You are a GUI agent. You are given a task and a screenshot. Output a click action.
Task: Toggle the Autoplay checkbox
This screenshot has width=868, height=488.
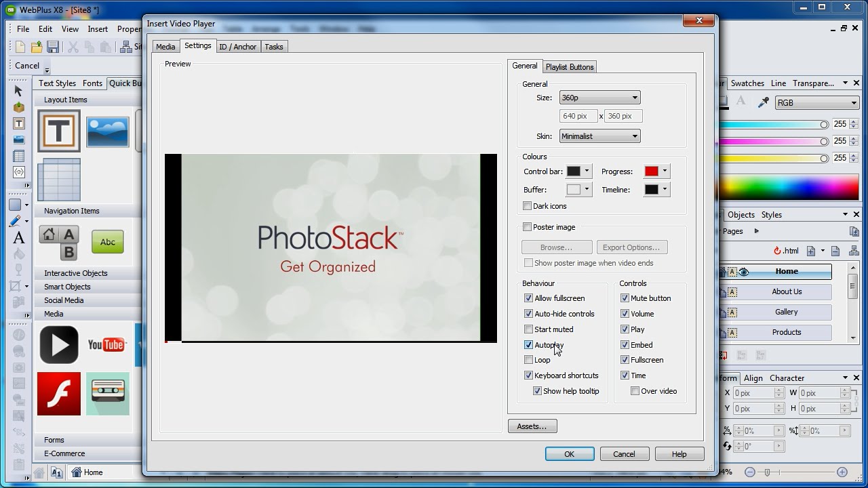coord(528,345)
